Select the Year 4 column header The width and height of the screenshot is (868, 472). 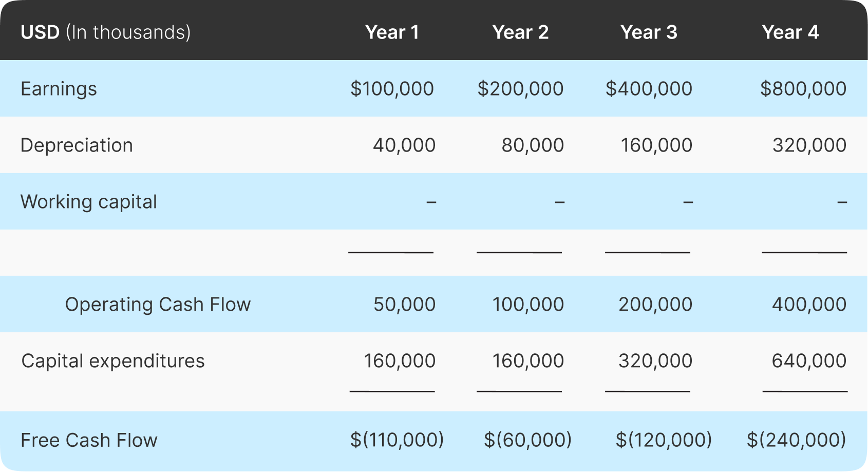tap(790, 32)
